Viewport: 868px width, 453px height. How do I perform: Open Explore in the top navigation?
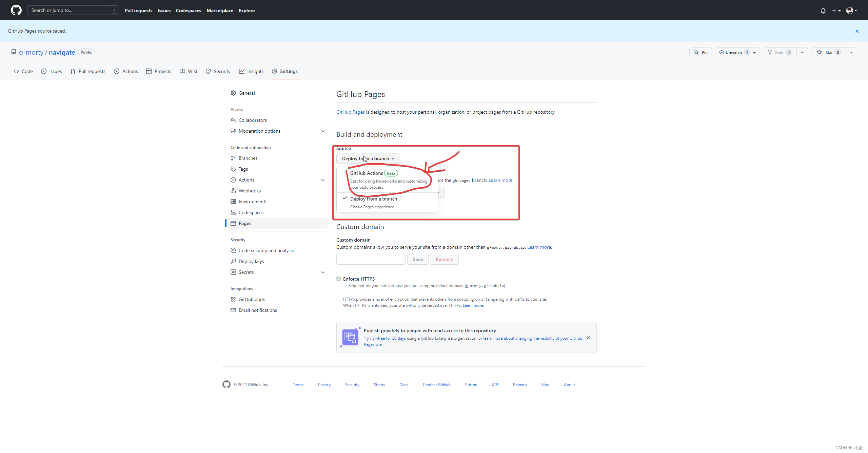point(246,11)
